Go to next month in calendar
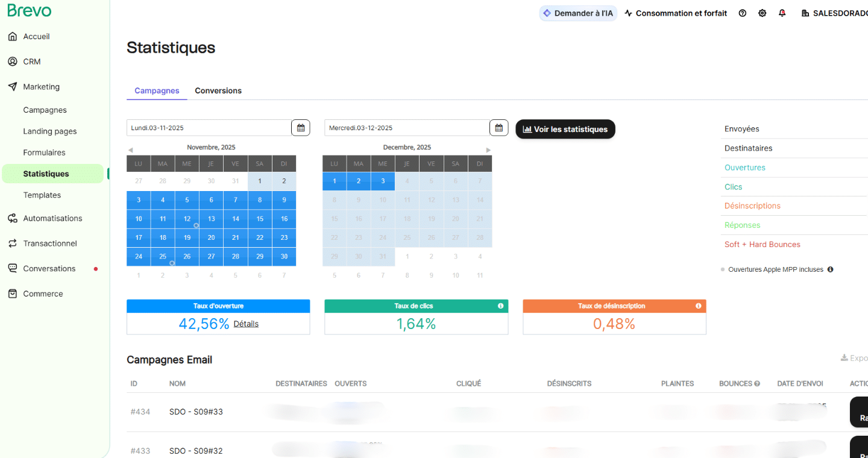The image size is (868, 458). [488, 150]
